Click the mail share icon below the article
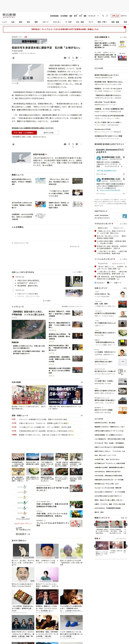 (65, 144)
